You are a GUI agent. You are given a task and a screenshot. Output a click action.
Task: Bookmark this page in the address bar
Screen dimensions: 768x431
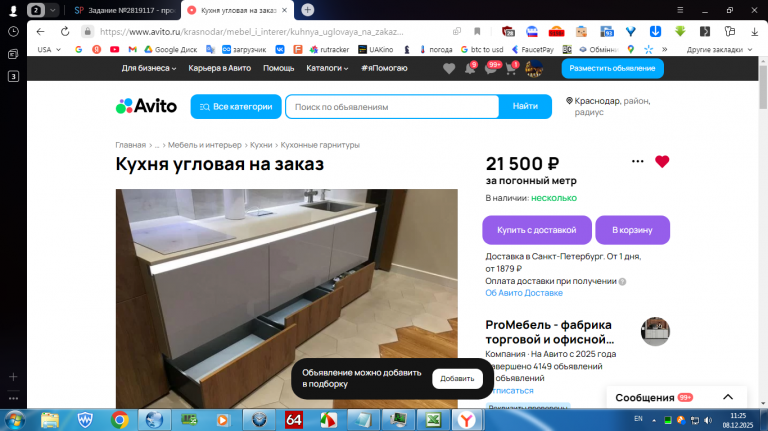click(x=477, y=31)
